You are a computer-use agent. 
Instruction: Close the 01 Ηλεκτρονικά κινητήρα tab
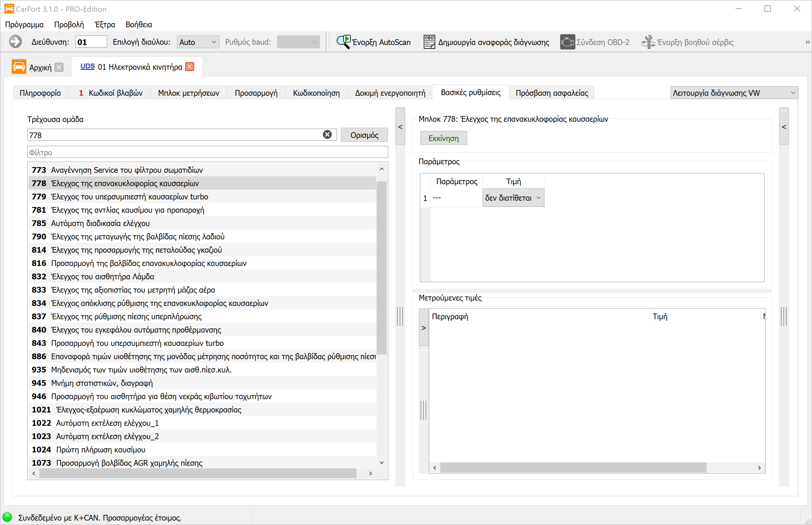tap(190, 67)
